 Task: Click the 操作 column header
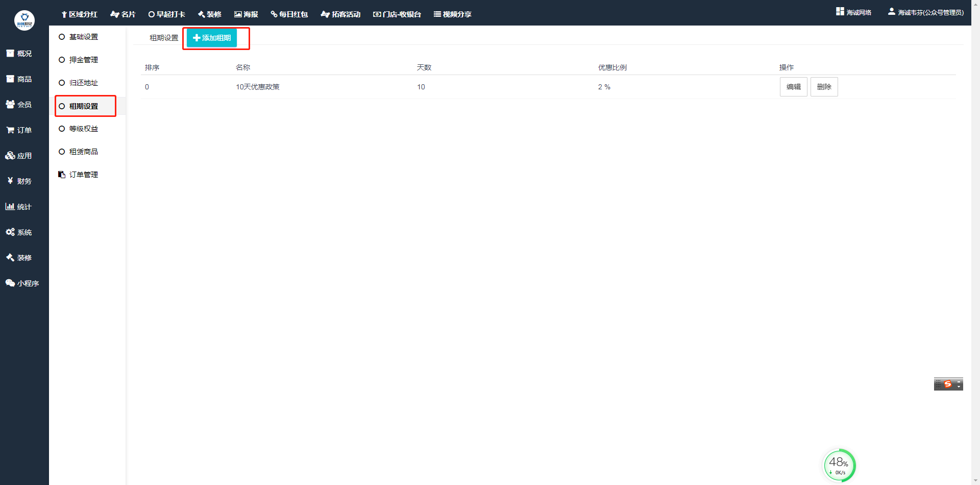coord(787,67)
